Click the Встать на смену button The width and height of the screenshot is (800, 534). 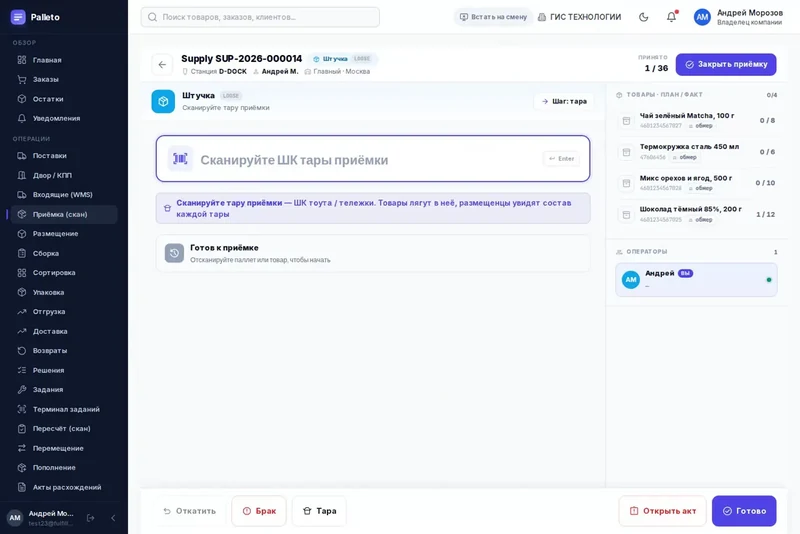(x=493, y=17)
